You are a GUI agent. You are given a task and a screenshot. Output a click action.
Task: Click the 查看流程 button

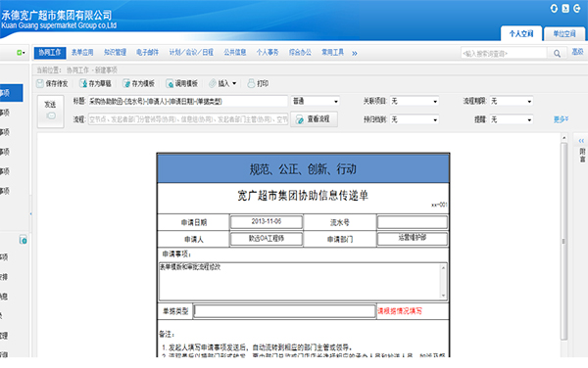(x=314, y=119)
